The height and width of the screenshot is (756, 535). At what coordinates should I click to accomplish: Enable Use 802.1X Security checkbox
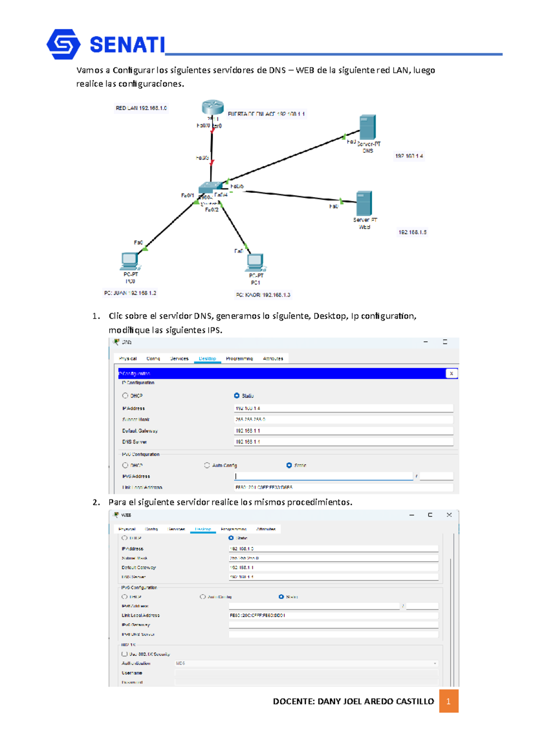coord(124,654)
